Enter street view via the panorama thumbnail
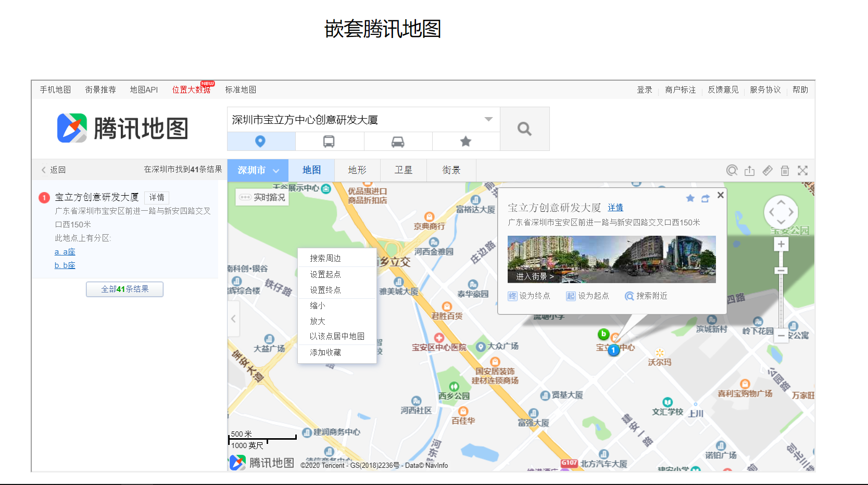The image size is (868, 485). [x=534, y=277]
